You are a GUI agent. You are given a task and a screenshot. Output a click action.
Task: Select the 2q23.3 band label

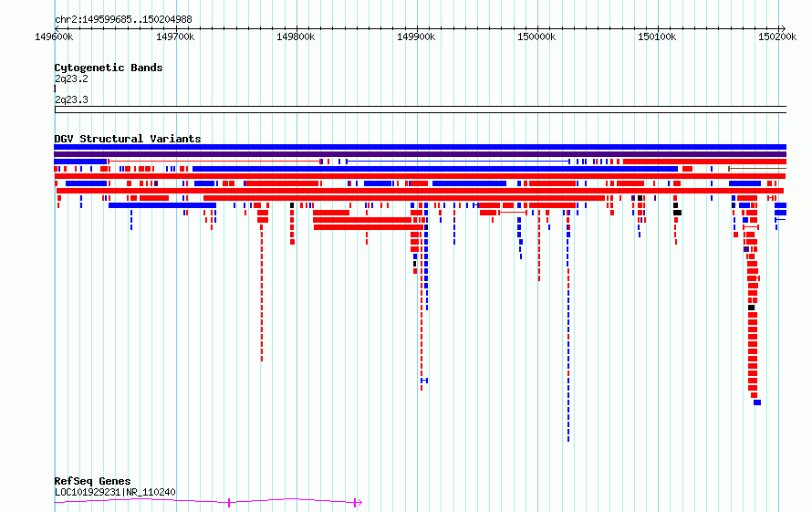pos(71,99)
